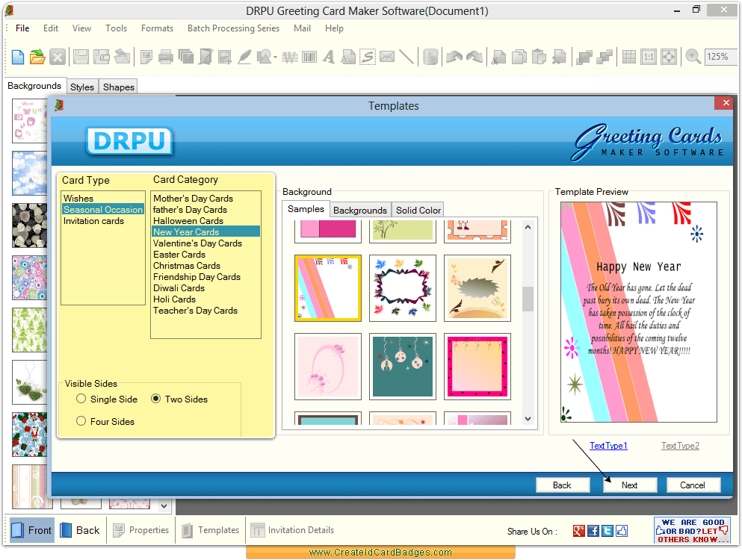
Task: Expand the background thumbnails panel down arrow
Action: [164, 506]
